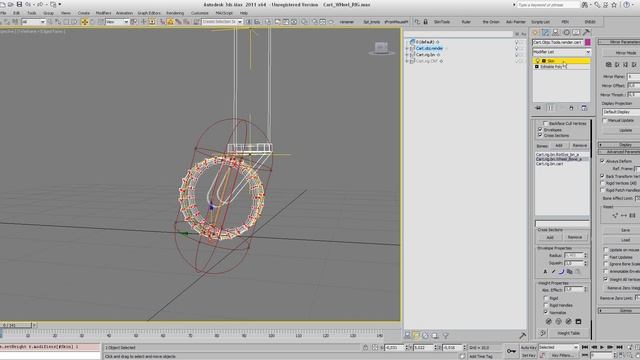Go to the end frame
Viewport: 640px width, 360px height.
tap(619, 347)
